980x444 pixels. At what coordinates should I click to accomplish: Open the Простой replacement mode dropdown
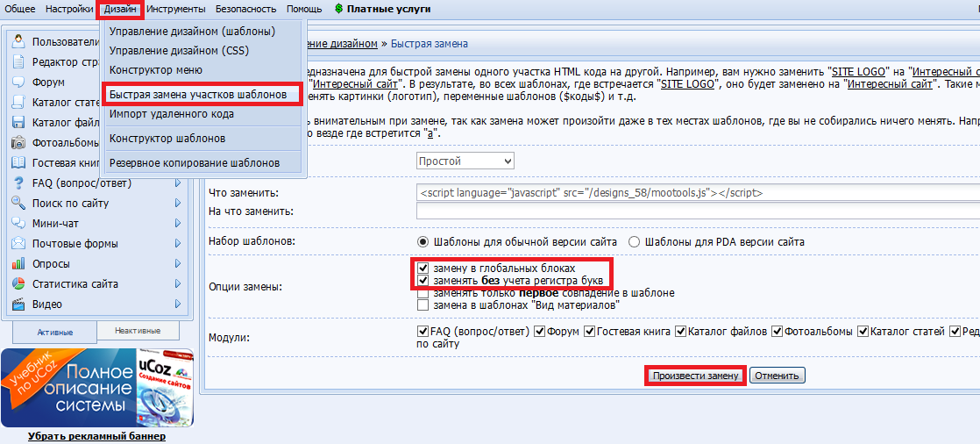click(465, 161)
